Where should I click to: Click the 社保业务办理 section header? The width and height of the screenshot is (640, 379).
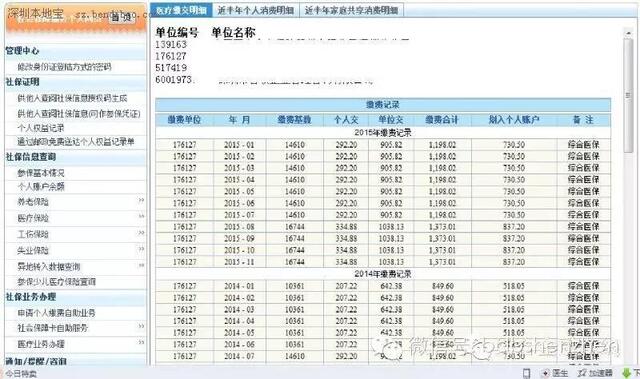30,297
